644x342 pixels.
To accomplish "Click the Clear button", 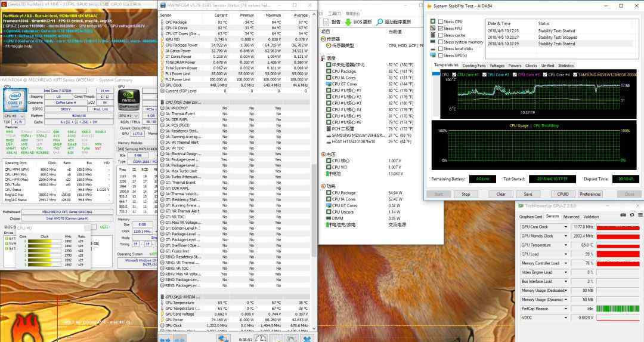I will coord(501,194).
